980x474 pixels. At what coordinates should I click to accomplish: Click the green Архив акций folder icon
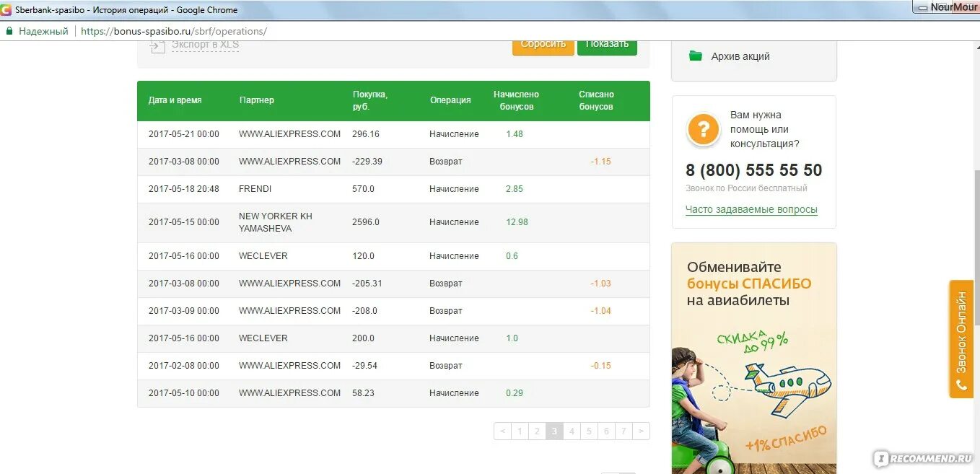point(696,56)
